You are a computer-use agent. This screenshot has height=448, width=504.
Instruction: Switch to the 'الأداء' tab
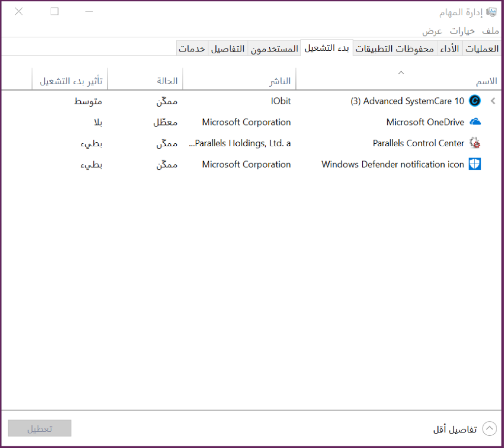click(449, 48)
